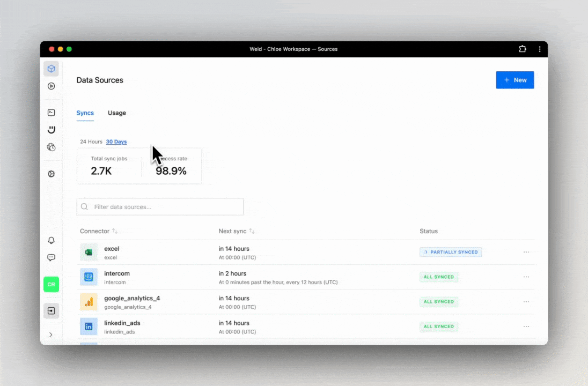Sort the table by Next sync column
Image resolution: width=588 pixels, height=386 pixels.
point(252,231)
